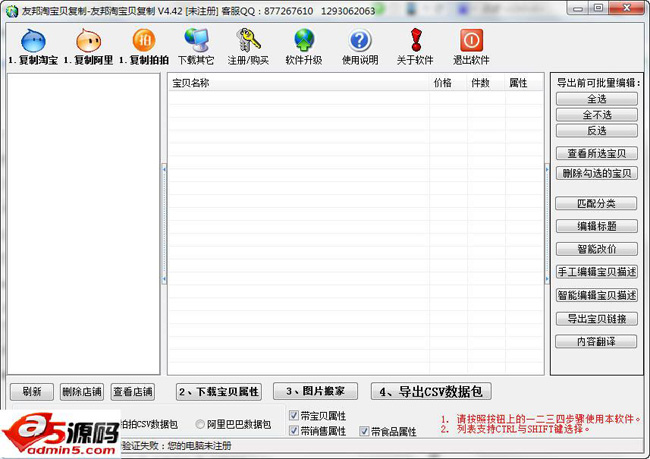
Task: Maximize the window
Action: (598, 8)
